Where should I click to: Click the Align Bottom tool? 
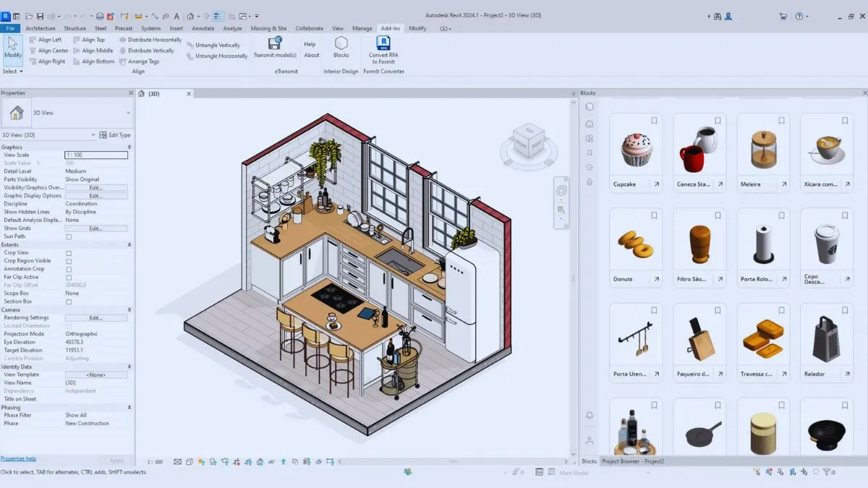coord(93,61)
